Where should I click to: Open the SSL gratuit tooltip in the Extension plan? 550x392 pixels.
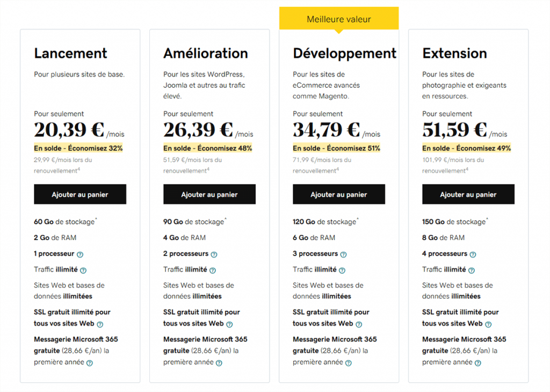coord(489,324)
